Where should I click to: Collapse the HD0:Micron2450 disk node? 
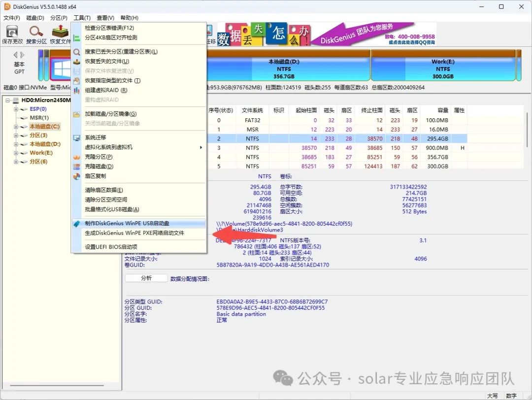8,100
